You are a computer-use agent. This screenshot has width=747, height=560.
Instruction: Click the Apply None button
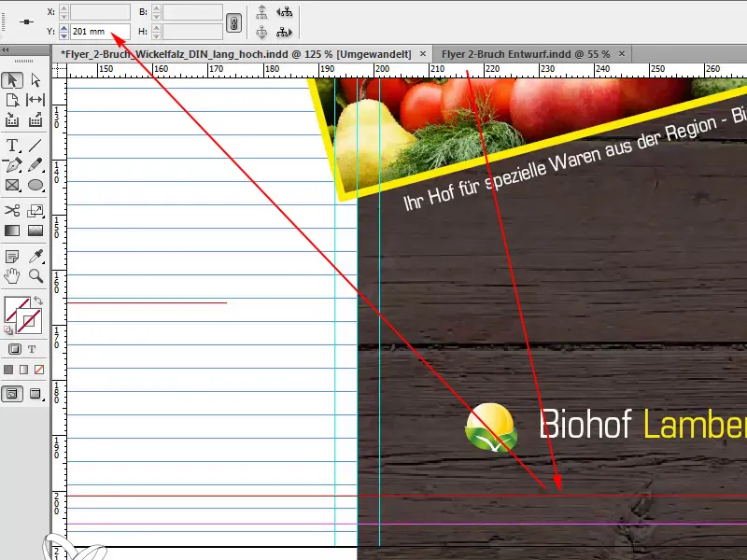coord(39,370)
